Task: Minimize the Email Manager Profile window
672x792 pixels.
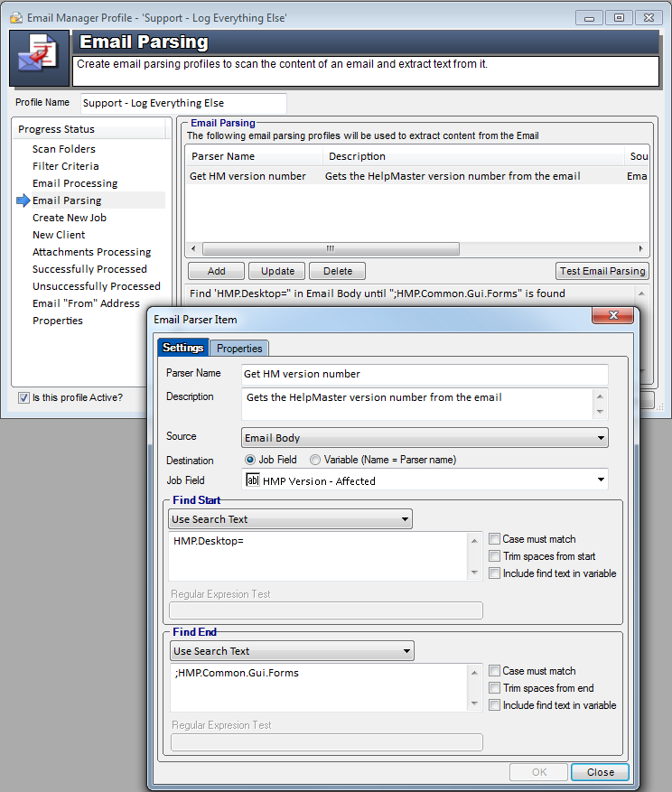Action: [x=589, y=18]
